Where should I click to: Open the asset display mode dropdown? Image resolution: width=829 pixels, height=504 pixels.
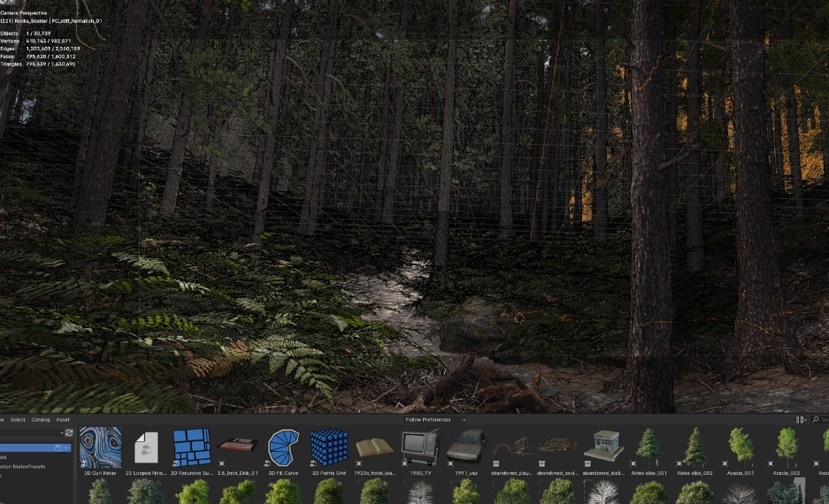[801, 420]
